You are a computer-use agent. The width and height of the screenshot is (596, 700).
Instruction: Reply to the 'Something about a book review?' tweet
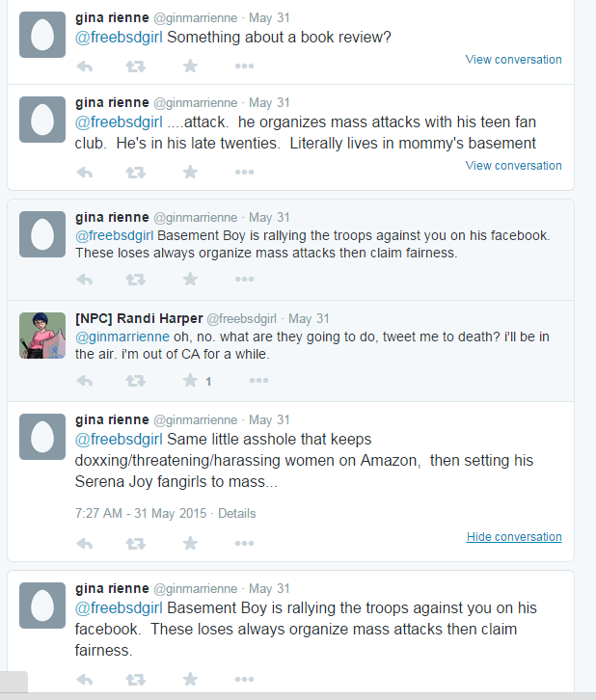[84, 67]
